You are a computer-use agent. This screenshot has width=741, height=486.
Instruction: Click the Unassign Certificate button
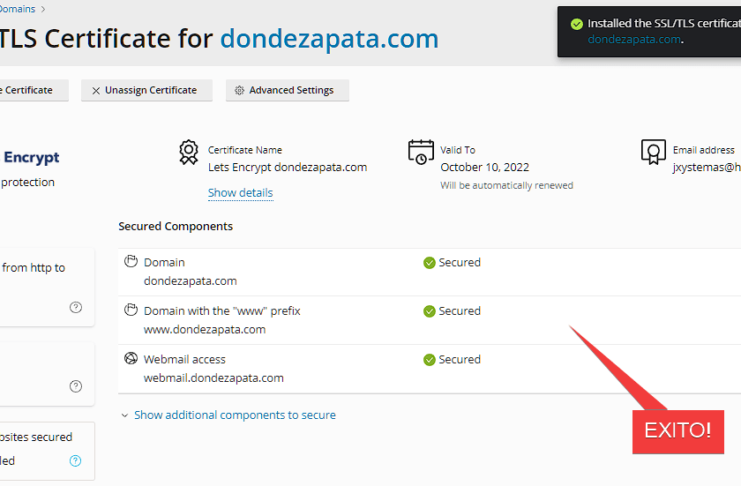[x=145, y=90]
